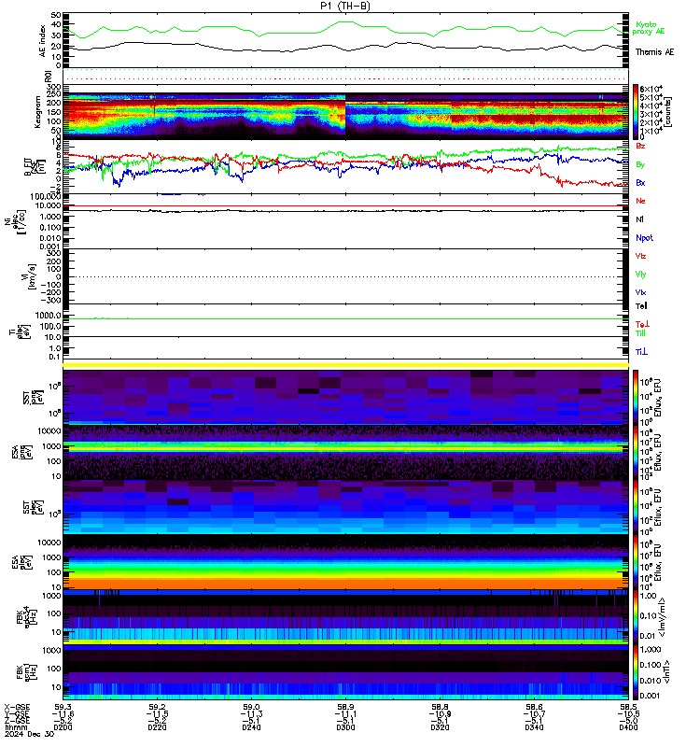Click the X-GSE value 59.2

[x=157, y=707]
